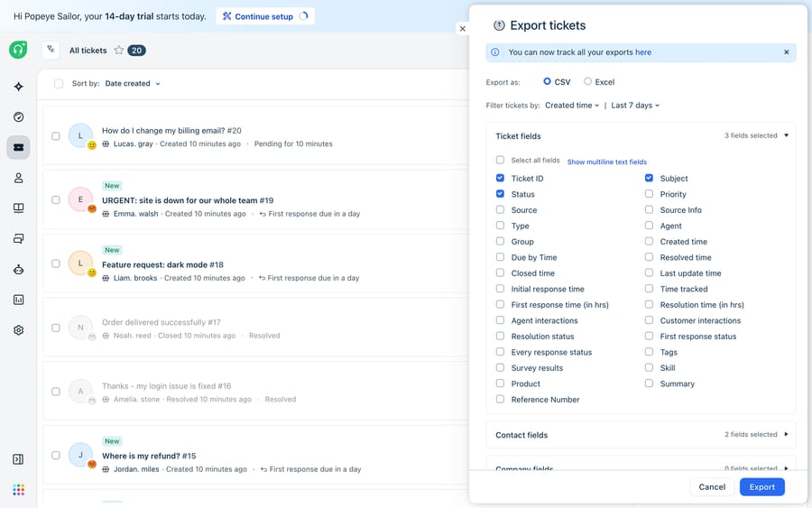
Task: Select all tickets checkbox near Sort by
Action: [x=59, y=83]
